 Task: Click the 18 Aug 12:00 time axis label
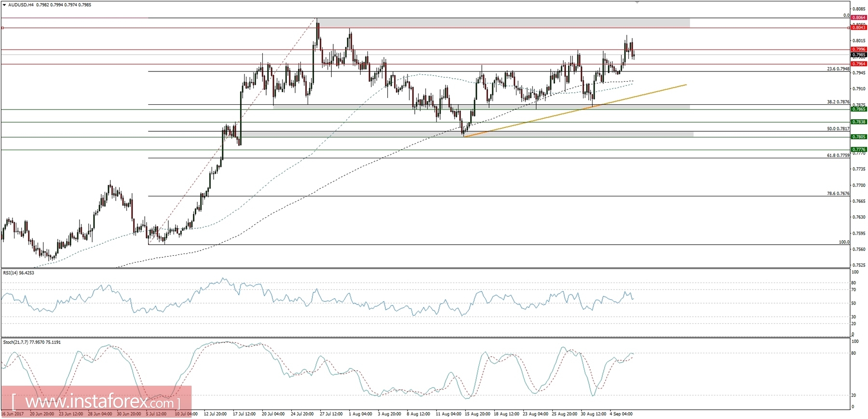tap(506, 414)
